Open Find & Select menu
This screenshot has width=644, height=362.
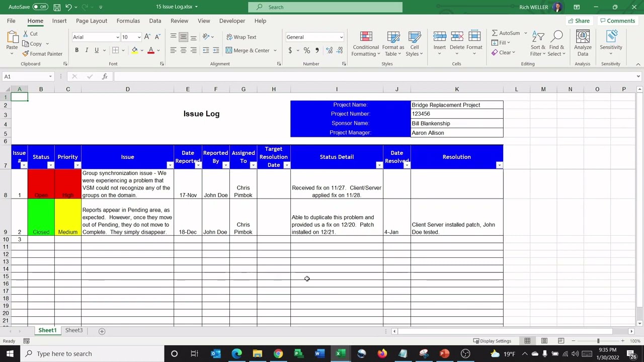[556, 44]
